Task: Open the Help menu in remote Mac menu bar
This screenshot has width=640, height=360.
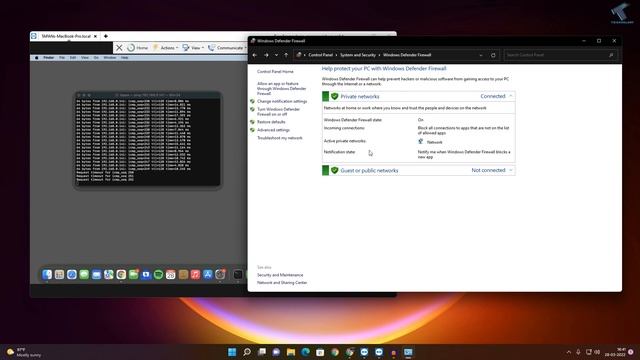Action: (124, 58)
